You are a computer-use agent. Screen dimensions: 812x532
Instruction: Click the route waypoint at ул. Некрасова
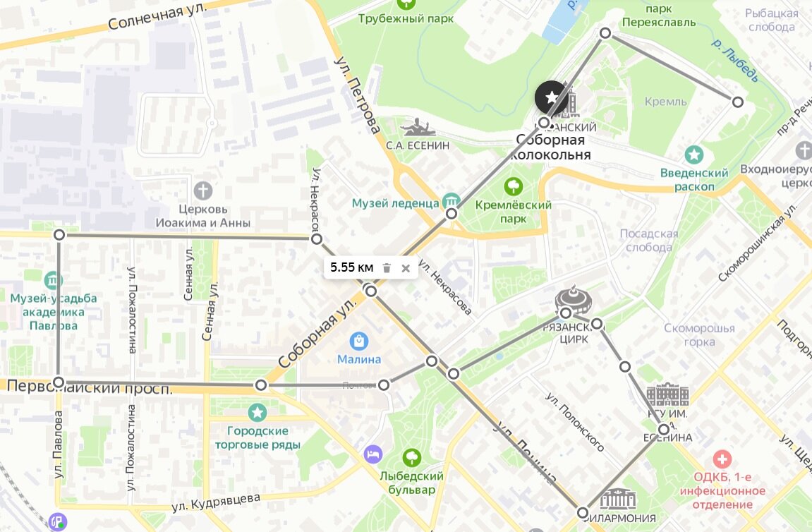[317, 238]
